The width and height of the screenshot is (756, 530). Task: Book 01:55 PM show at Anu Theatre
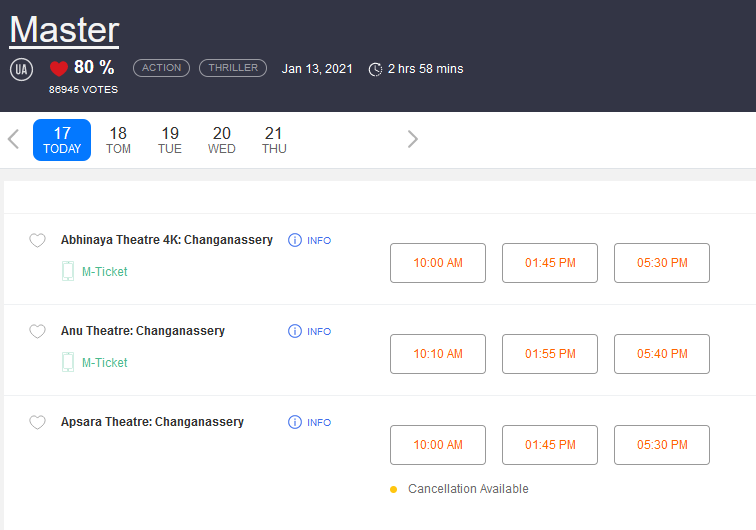tap(550, 354)
